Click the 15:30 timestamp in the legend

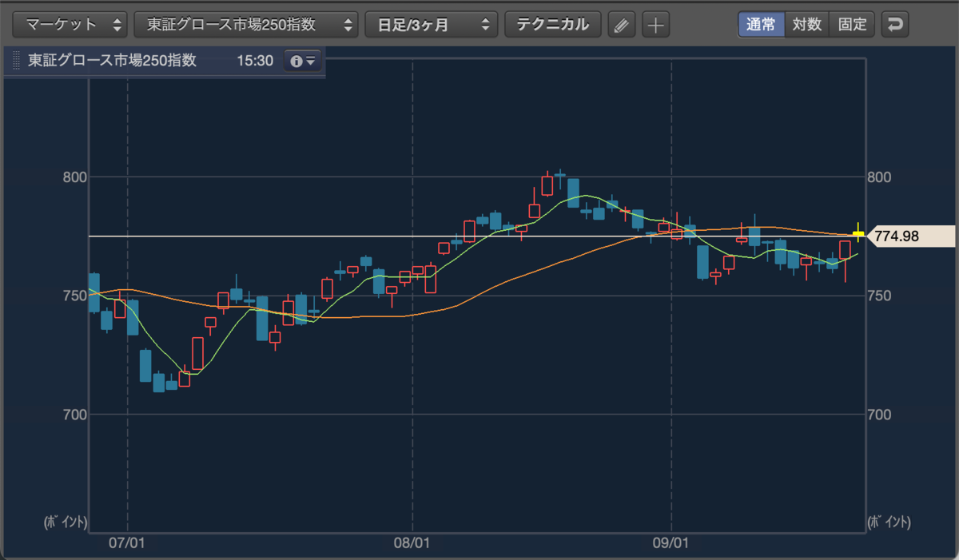[x=255, y=61]
